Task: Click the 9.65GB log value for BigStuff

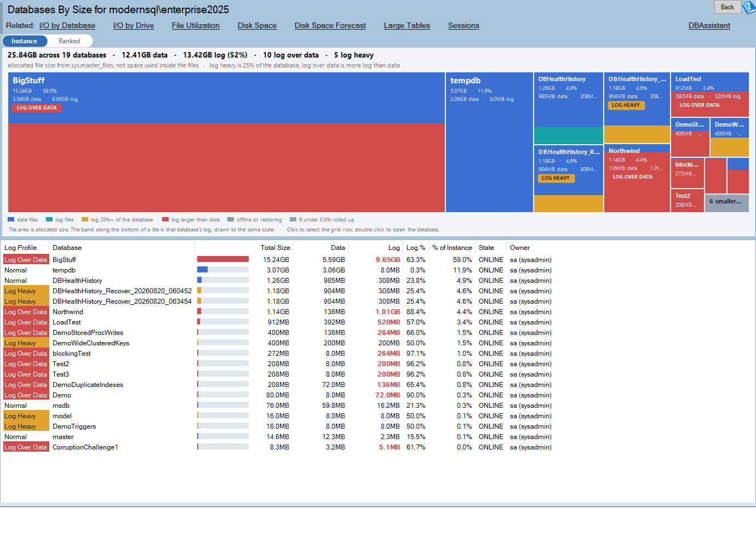Action: (388, 260)
